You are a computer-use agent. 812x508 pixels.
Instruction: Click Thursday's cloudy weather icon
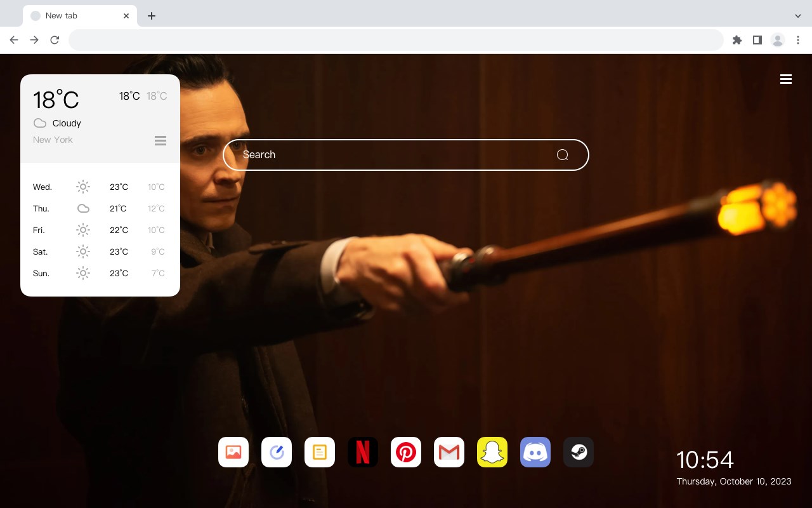click(83, 208)
